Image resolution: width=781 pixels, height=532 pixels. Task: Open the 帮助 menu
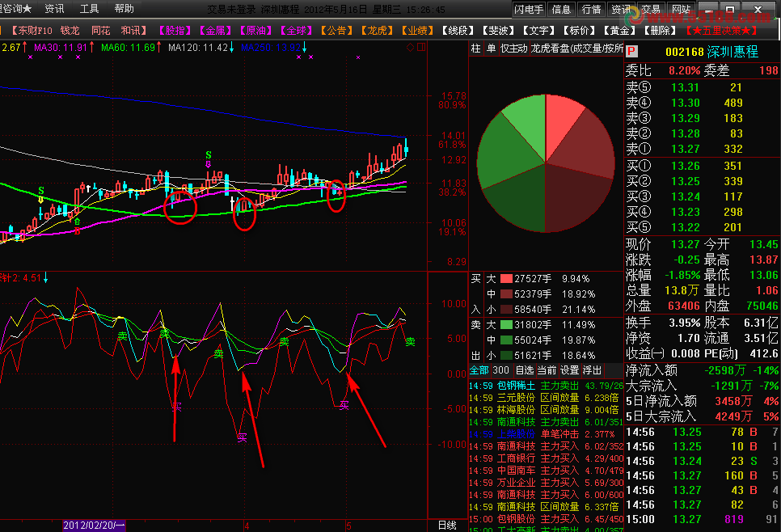pyautogui.click(x=124, y=8)
